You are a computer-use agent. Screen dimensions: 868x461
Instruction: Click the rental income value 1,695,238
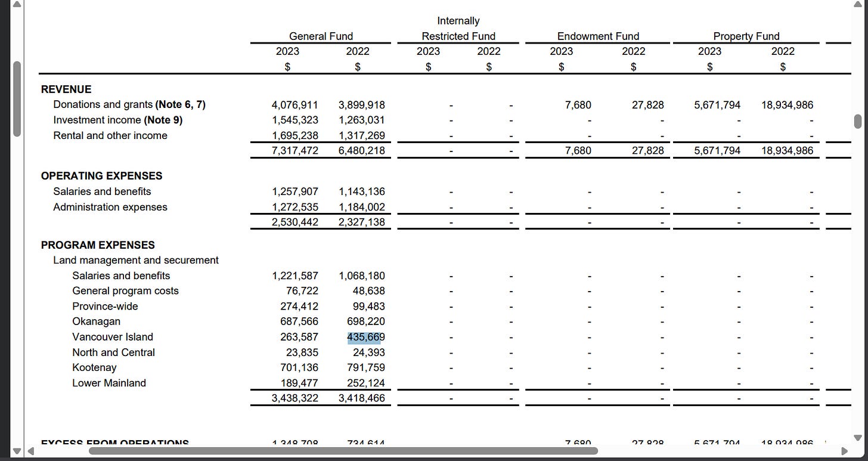pos(294,135)
